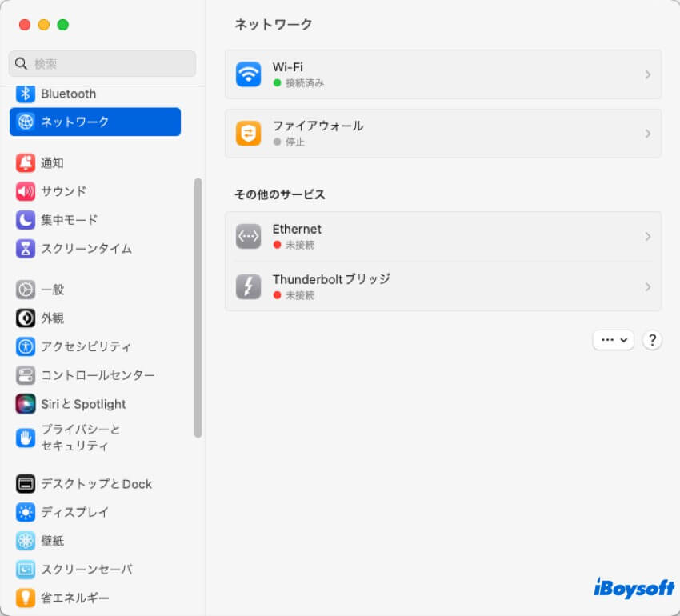Click the sidebar vertical scrollbar
This screenshot has width=680, height=616.
pos(198,308)
